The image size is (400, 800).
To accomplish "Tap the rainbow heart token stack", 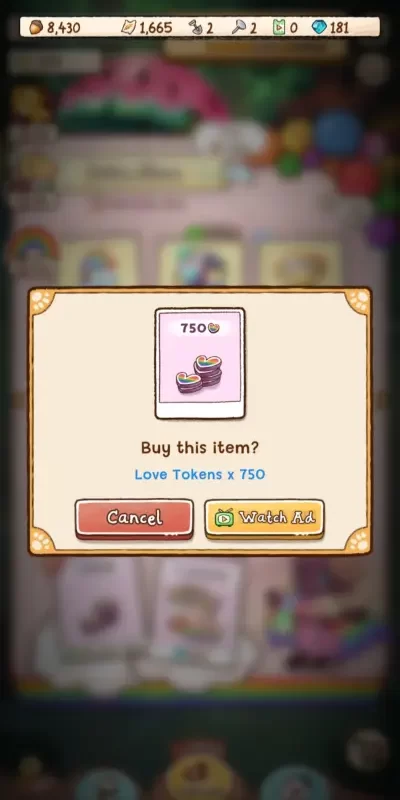I will point(199,373).
